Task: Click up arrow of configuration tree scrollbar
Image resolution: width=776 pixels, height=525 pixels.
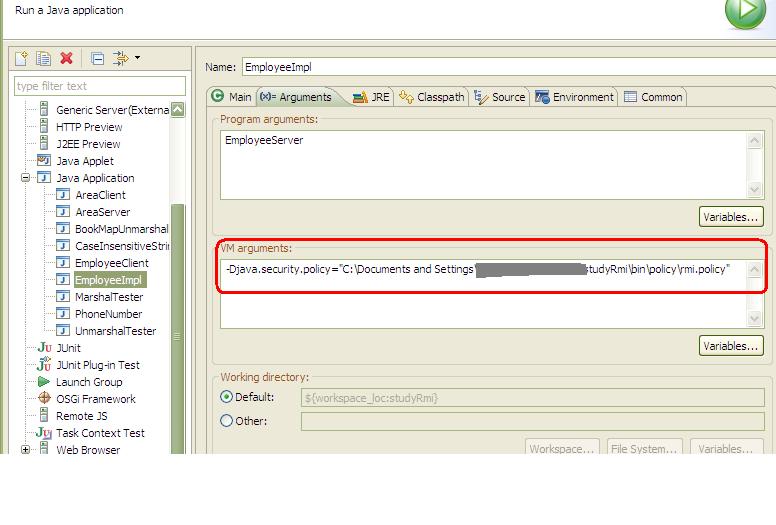Action: [x=178, y=109]
